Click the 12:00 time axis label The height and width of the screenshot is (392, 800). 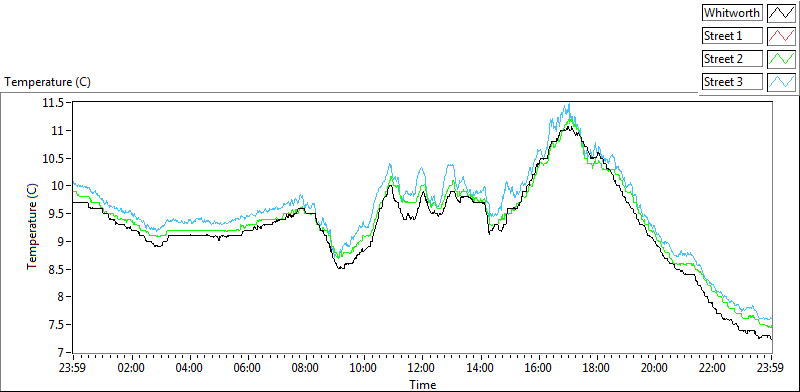pyautogui.click(x=422, y=368)
